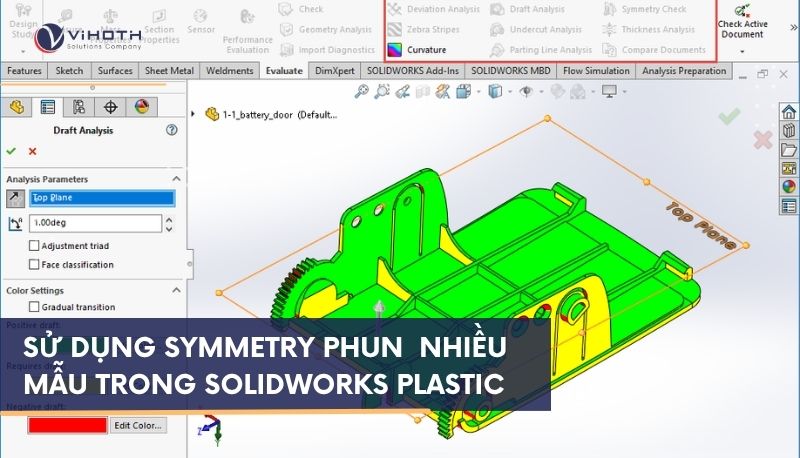Image resolution: width=800 pixels, height=458 pixels.
Task: Switch to the Sketch tab
Action: click(x=69, y=71)
